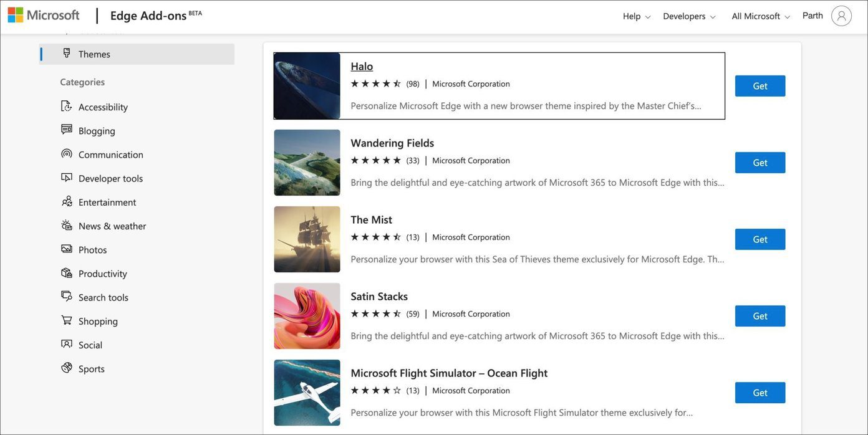Open the Productivity category
The width and height of the screenshot is (868, 435).
coord(102,274)
